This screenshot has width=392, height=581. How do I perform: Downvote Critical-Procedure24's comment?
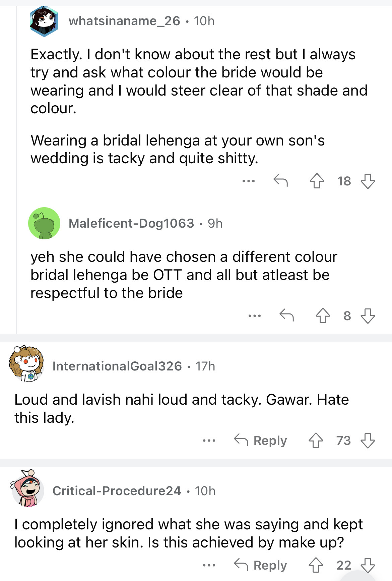click(368, 565)
